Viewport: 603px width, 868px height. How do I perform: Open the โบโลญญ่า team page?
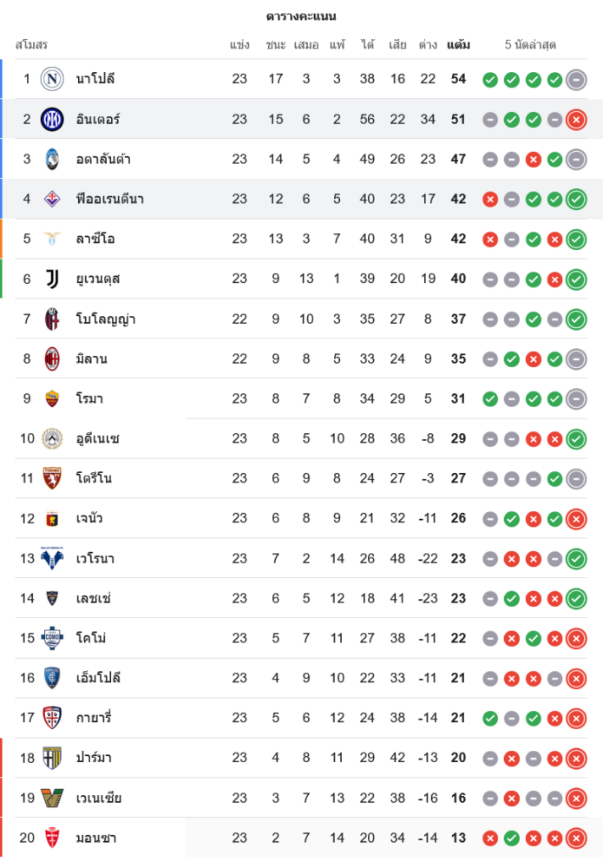pos(105,319)
